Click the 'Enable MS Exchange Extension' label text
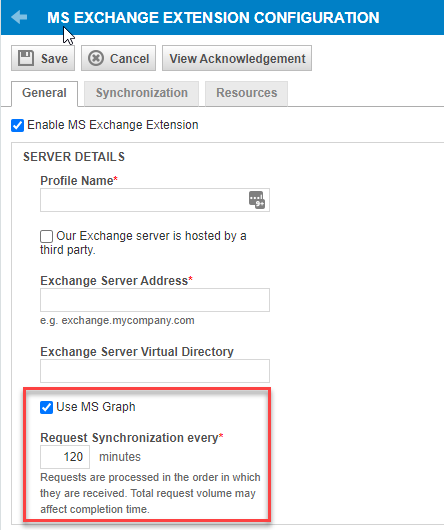This screenshot has height=530, width=444. (x=113, y=125)
